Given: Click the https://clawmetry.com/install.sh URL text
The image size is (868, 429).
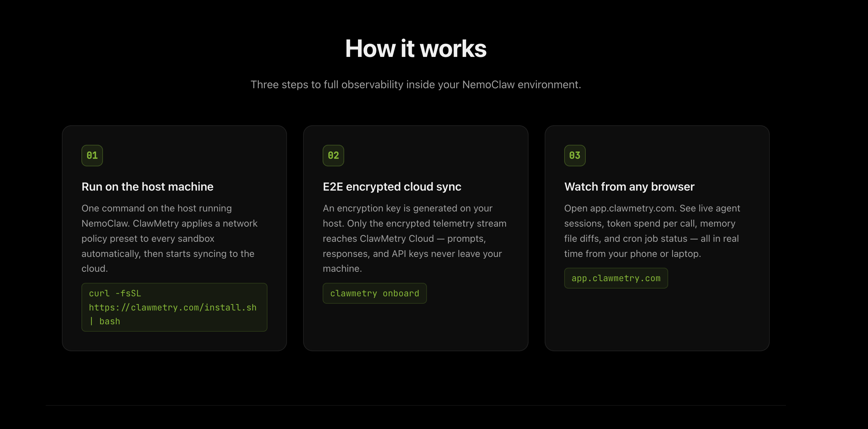Looking at the screenshot, I should pos(172,307).
